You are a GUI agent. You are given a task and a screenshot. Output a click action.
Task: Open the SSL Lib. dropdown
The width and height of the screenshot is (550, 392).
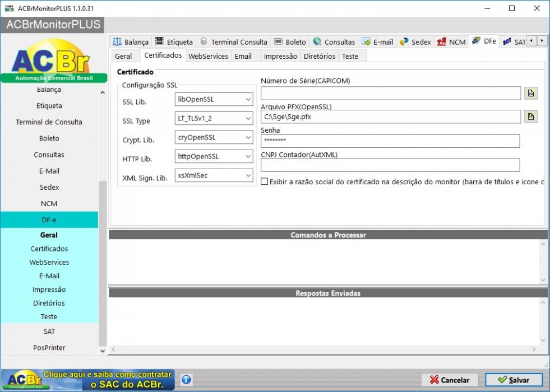coord(248,100)
